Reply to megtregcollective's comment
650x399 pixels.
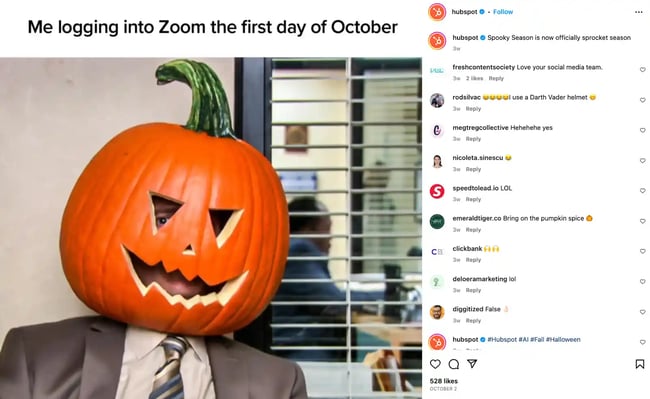click(473, 139)
